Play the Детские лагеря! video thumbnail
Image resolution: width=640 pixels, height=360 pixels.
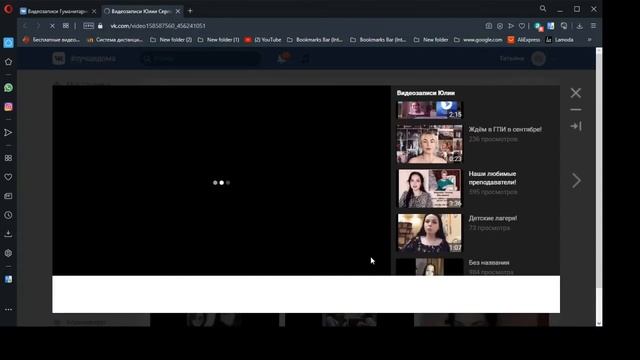(429, 233)
